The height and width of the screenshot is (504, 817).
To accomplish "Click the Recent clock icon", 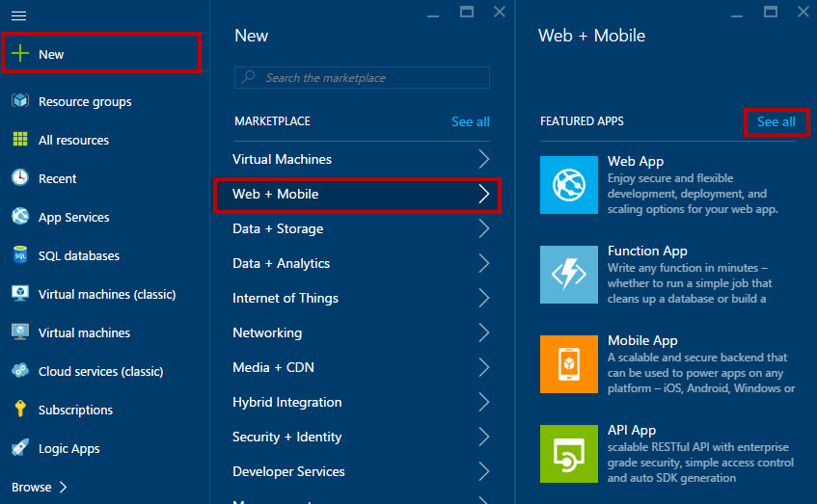I will (x=20, y=177).
